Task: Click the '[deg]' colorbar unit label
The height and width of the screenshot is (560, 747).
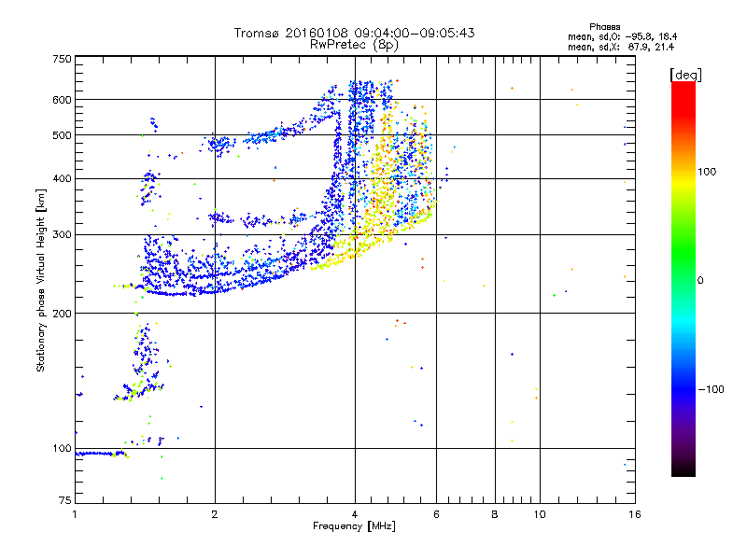Action: [x=685, y=75]
